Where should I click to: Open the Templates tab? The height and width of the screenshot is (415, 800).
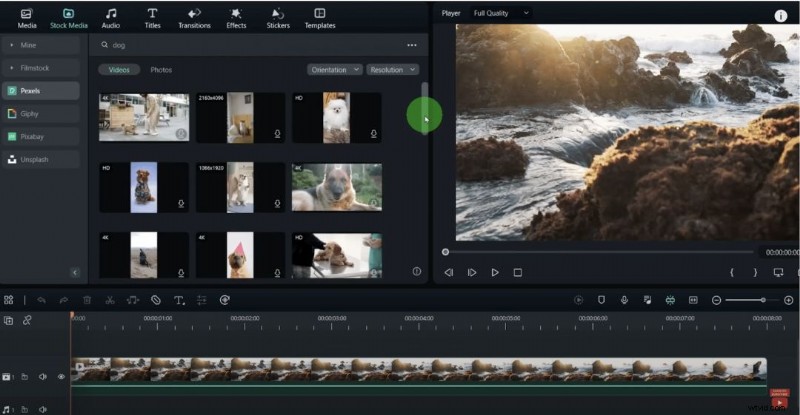pos(320,18)
